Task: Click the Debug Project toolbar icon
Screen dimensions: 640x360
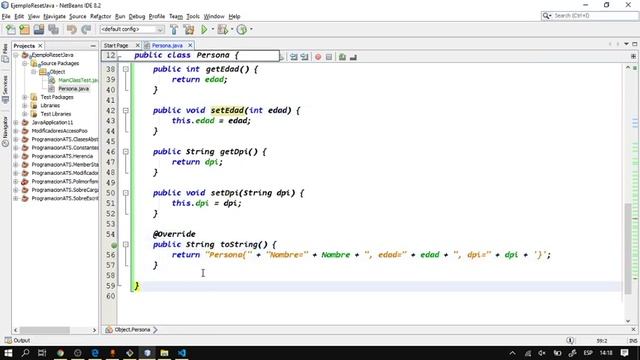Action: tap(223, 29)
